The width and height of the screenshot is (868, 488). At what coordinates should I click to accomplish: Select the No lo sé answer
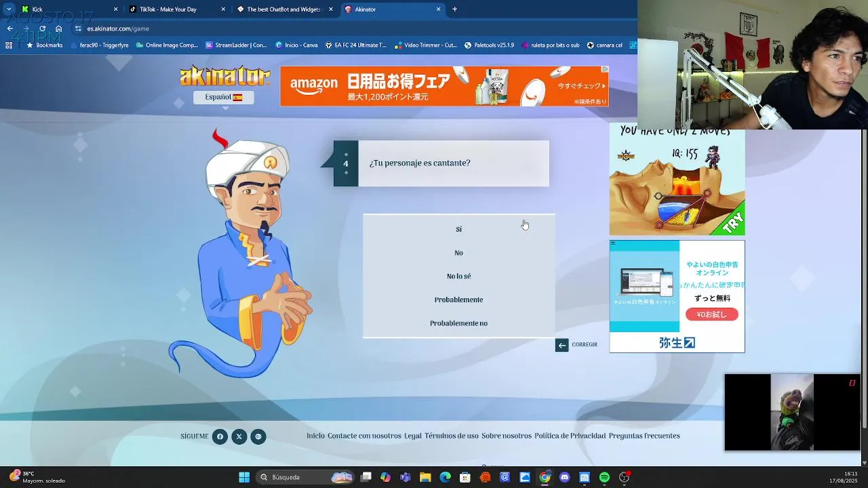point(458,276)
